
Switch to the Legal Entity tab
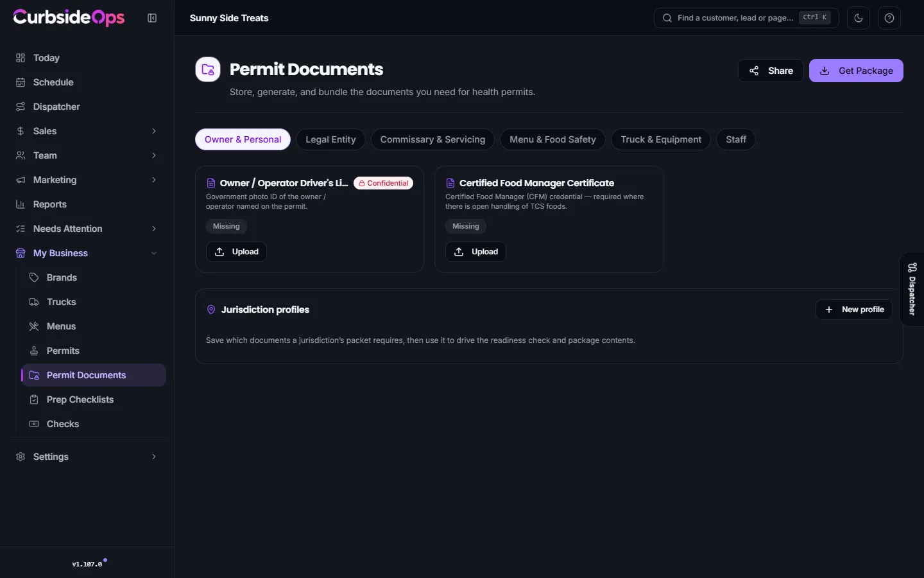click(330, 139)
